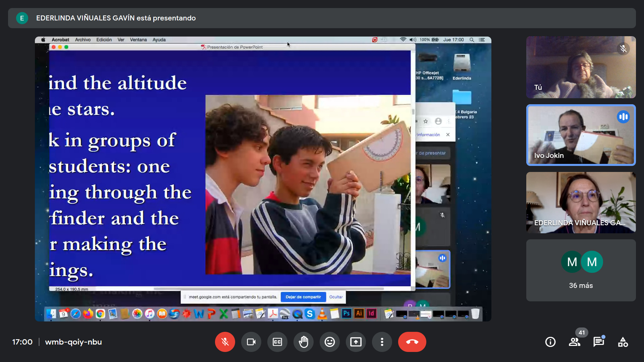This screenshot has height=362, width=644.
Task: Open the Edición menu
Action: click(104, 40)
